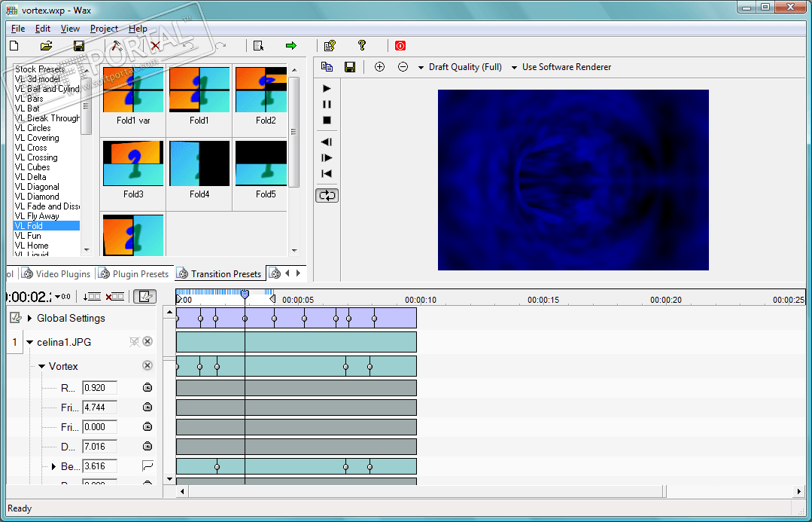Click the green arrow render icon
The width and height of the screenshot is (812, 522).
[291, 46]
